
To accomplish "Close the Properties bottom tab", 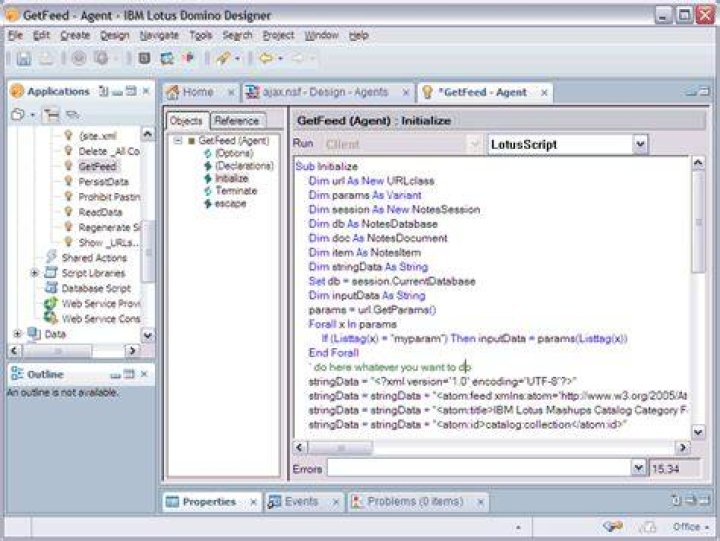I will point(253,502).
